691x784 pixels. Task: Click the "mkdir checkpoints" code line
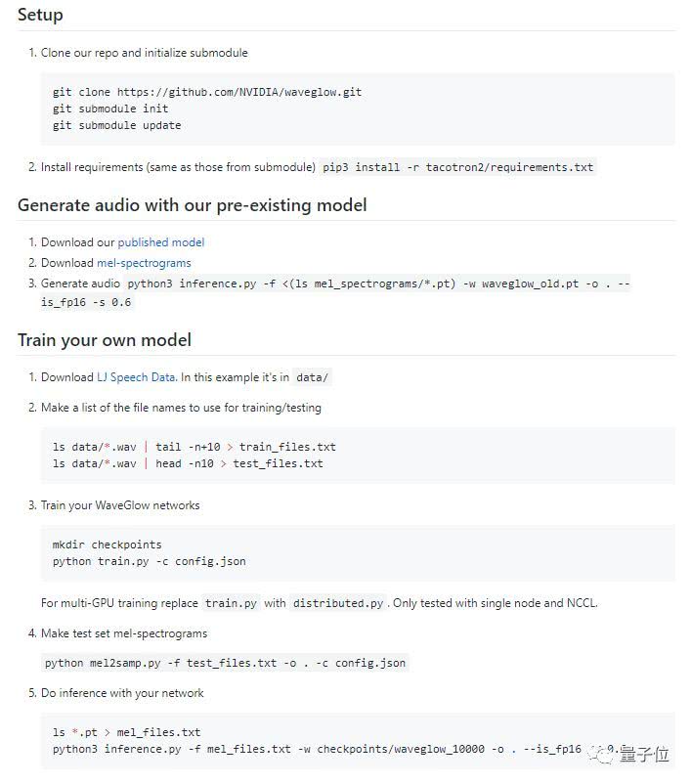[108, 544]
